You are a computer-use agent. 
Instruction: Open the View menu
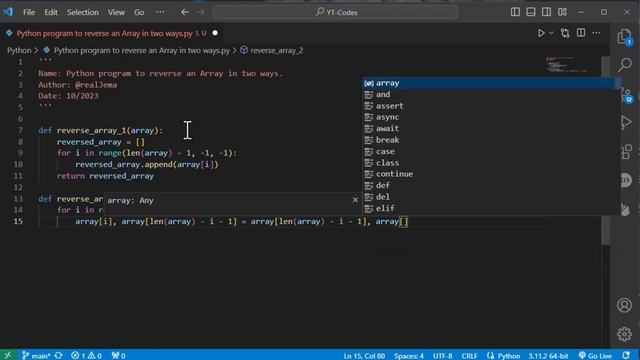[x=116, y=12]
